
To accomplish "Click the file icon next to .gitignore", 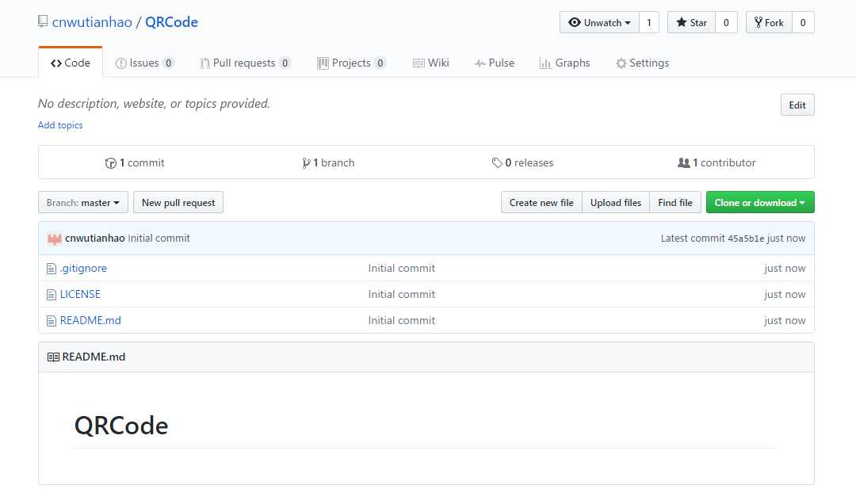I will pyautogui.click(x=52, y=269).
